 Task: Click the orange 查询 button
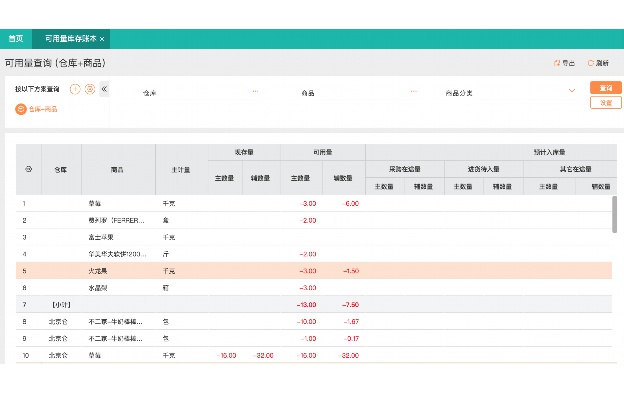coord(606,88)
